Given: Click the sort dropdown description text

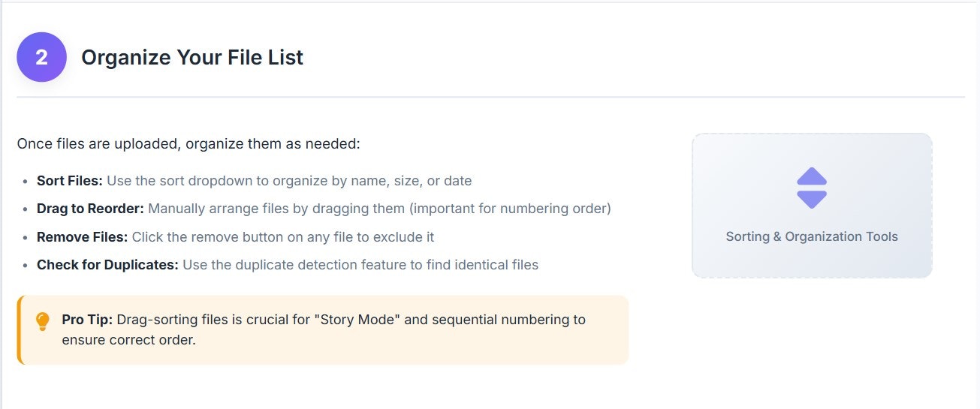Looking at the screenshot, I should coord(289,181).
